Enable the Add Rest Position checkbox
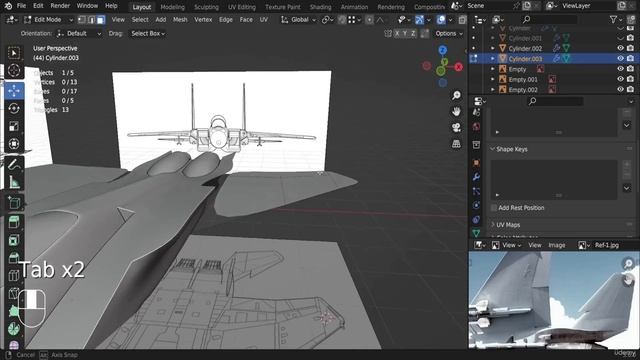The image size is (640, 360). tap(494, 208)
